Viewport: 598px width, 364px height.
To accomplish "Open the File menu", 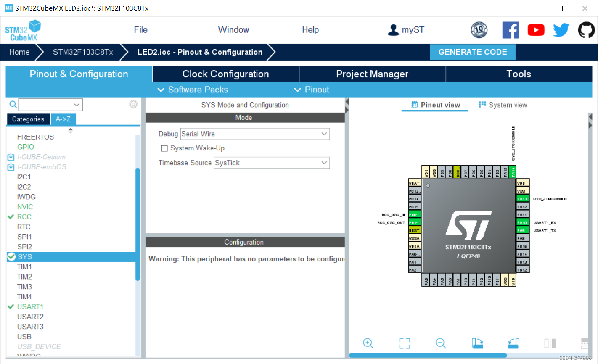I will tap(141, 30).
